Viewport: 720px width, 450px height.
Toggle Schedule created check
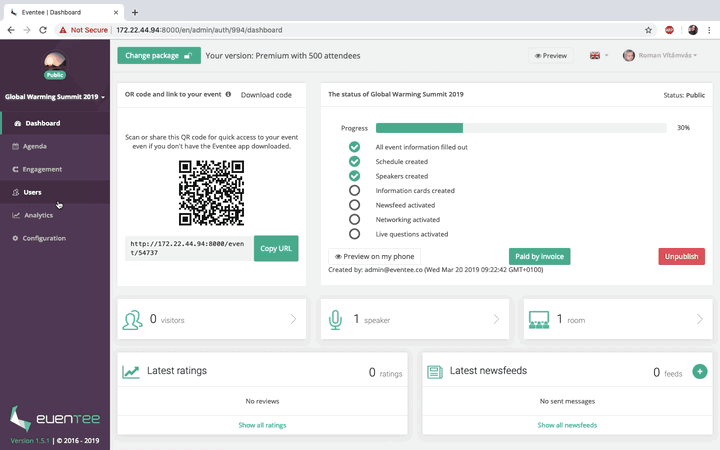tap(354, 161)
